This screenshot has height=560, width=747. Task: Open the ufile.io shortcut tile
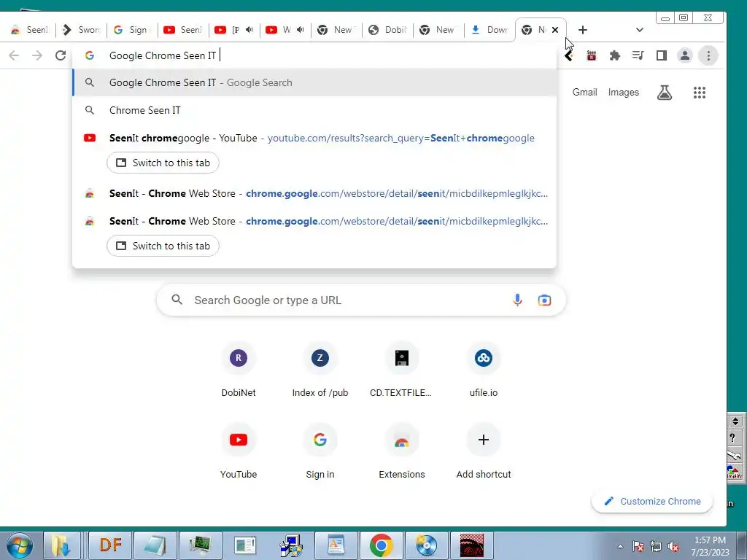484,370
